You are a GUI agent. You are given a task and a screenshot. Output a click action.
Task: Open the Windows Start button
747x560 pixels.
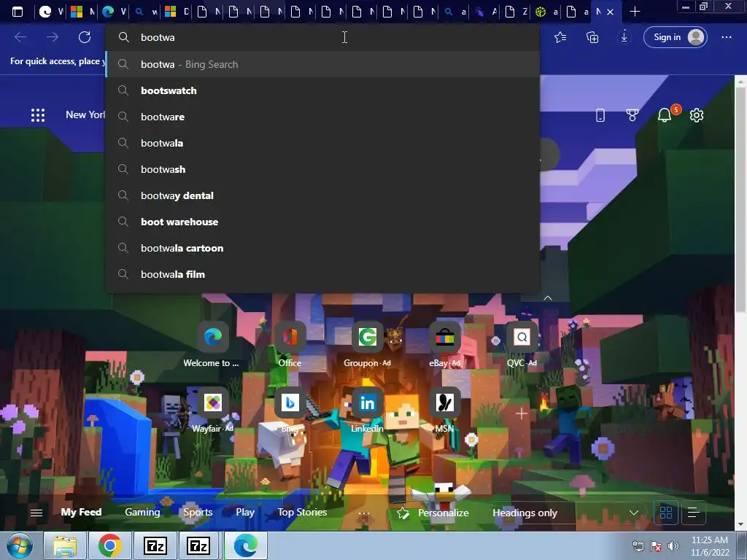(x=19, y=545)
